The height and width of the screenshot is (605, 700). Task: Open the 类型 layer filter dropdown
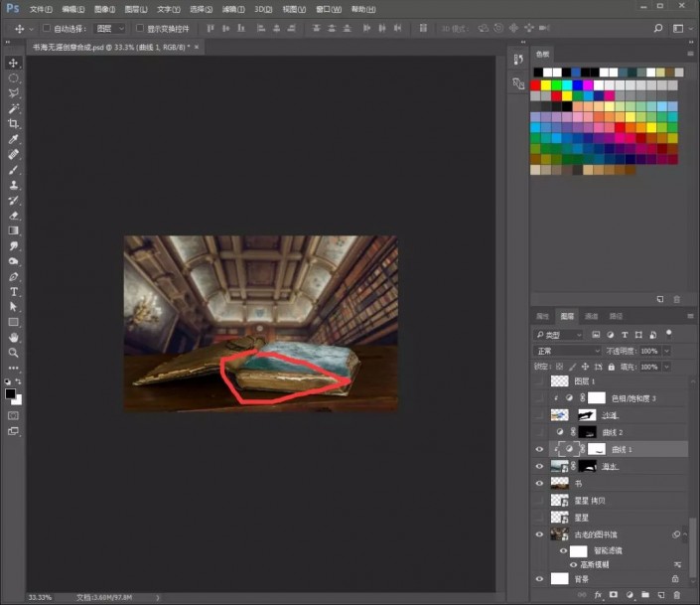click(558, 335)
